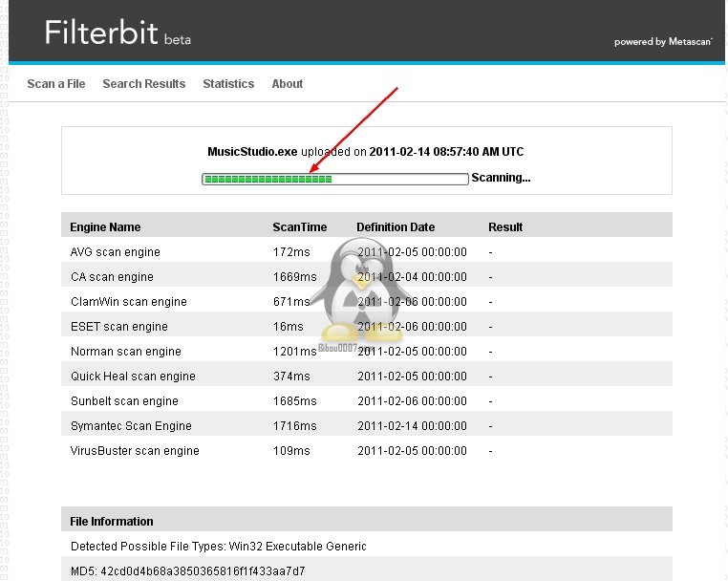Click the 109ms scan time value
The image size is (728, 581).
[x=291, y=451]
